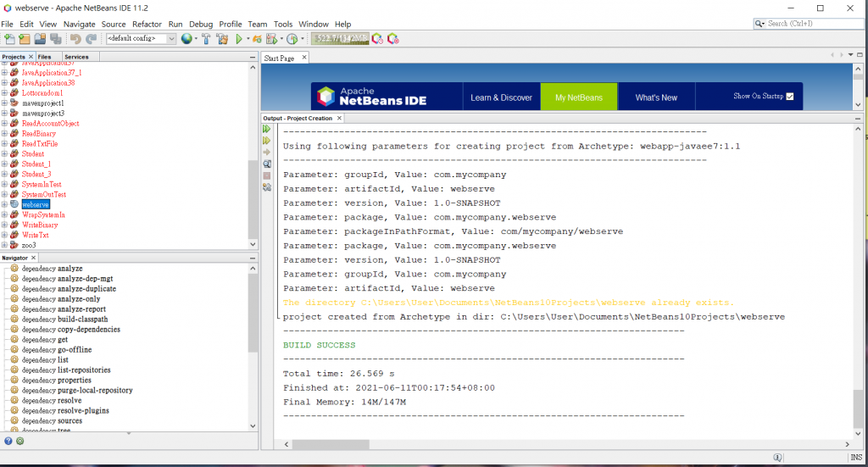This screenshot has height=467, width=868.
Task: Open the Learn & Discover tab
Action: [x=501, y=97]
